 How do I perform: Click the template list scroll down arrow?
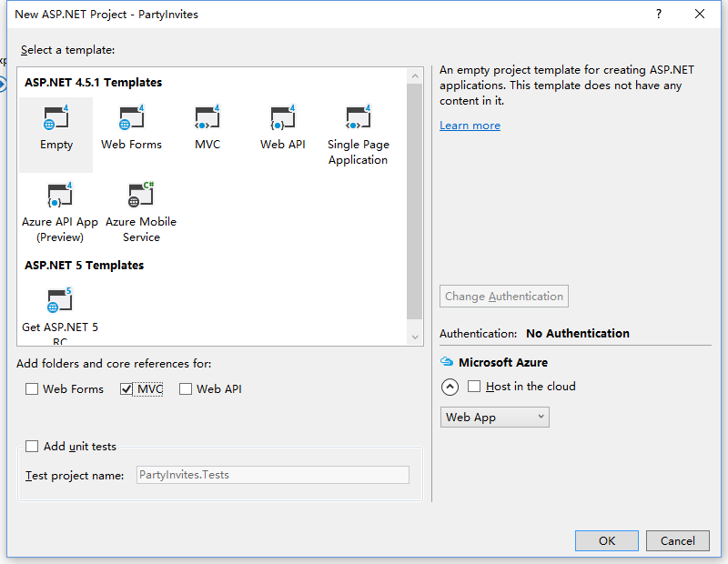coord(415,337)
